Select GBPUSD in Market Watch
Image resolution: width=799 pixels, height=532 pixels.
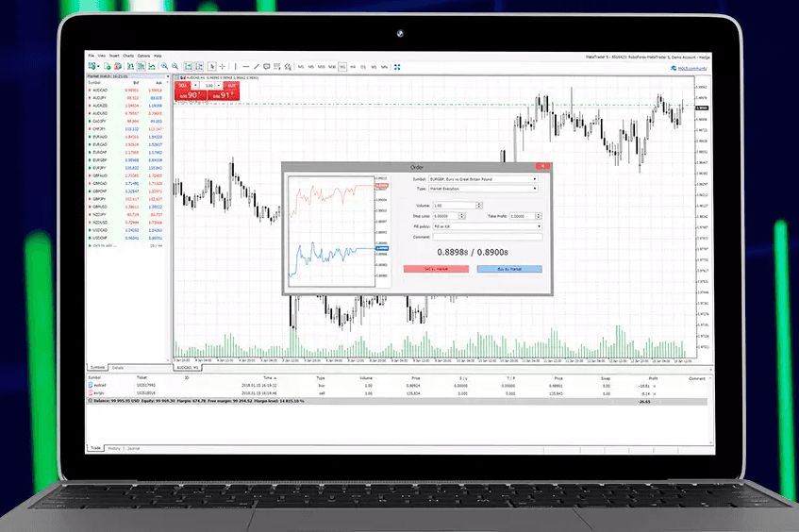pos(126,207)
